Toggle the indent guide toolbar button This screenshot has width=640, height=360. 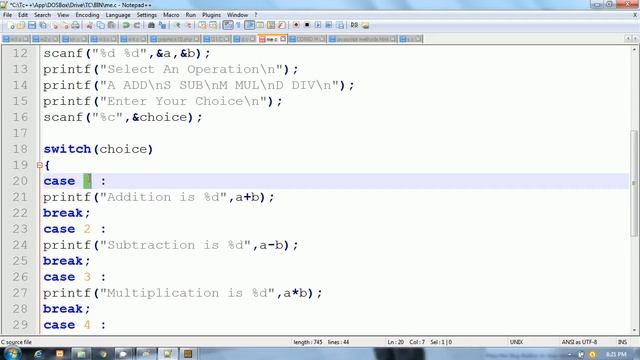249,25
